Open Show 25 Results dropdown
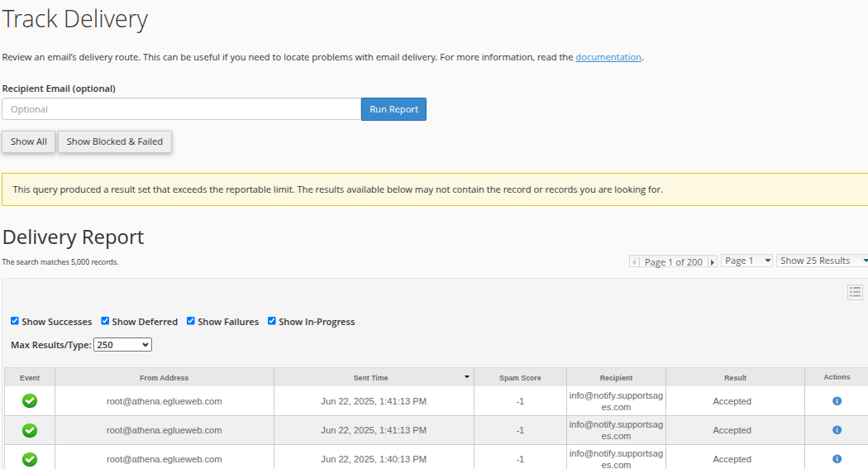The image size is (868, 469). pyautogui.click(x=823, y=261)
